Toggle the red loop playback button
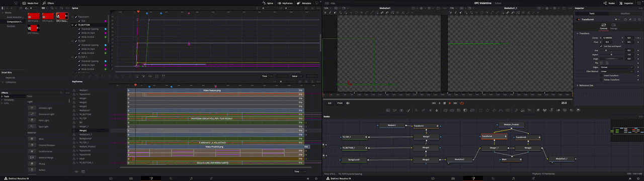The image size is (644, 181). click(461, 103)
